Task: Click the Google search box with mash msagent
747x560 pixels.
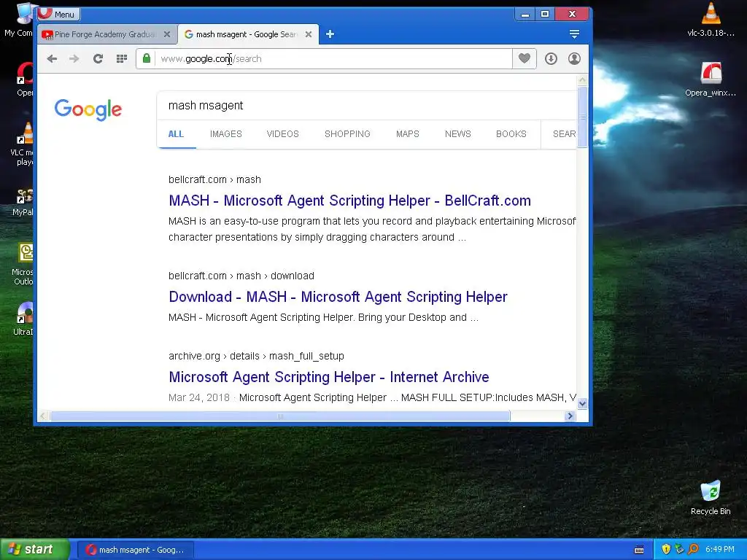Action: [367, 105]
